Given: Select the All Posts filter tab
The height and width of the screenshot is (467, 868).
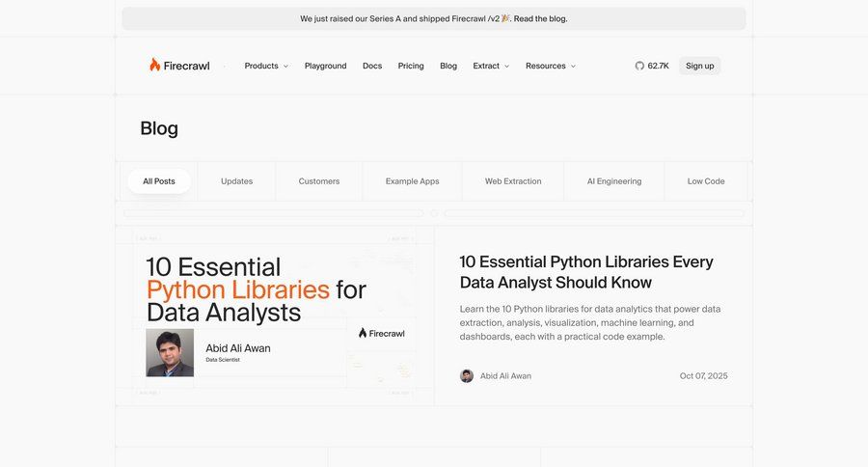Looking at the screenshot, I should click(x=159, y=181).
